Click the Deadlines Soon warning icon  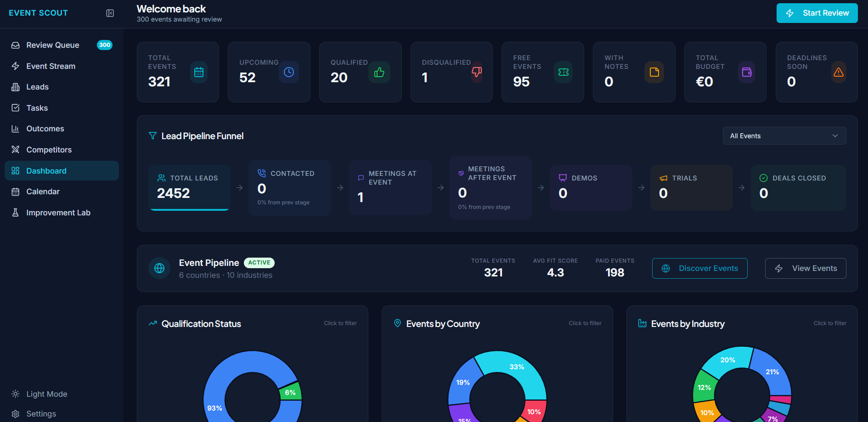[839, 72]
